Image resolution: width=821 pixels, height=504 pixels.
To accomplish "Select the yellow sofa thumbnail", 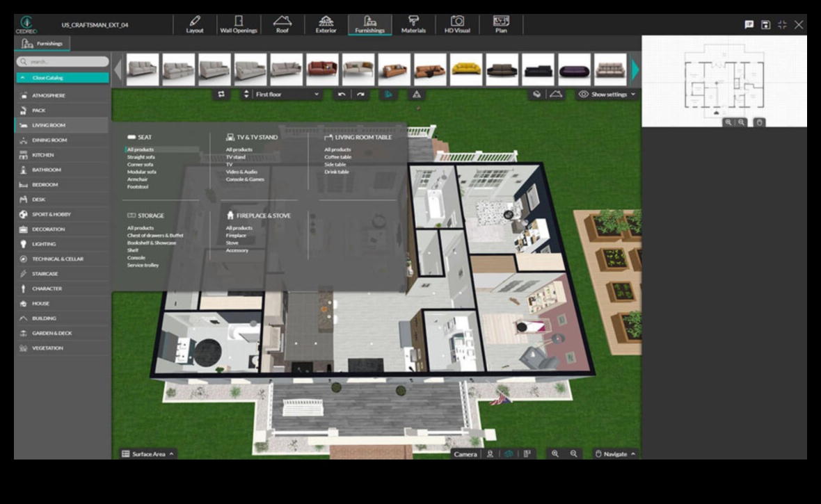I will tap(465, 70).
